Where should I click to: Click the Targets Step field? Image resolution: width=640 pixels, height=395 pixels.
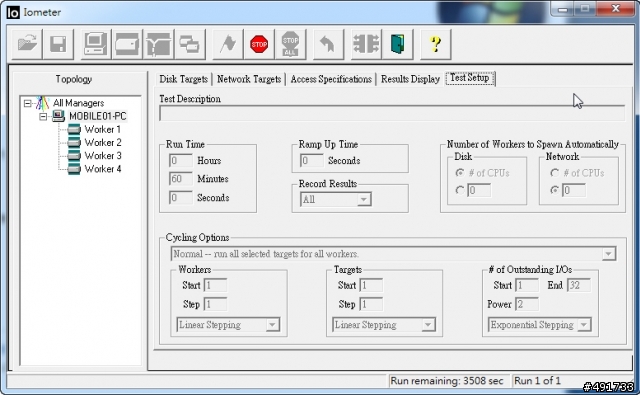[371, 304]
